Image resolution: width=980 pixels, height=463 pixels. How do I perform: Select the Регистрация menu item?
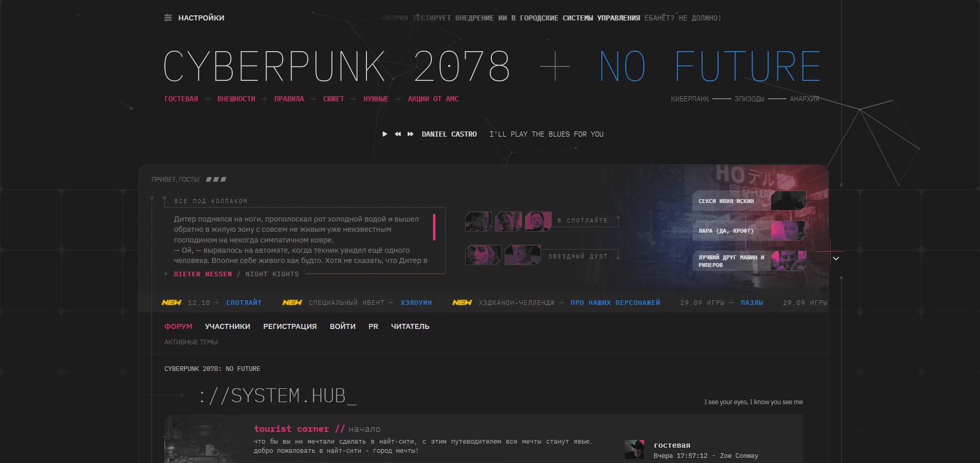[290, 326]
